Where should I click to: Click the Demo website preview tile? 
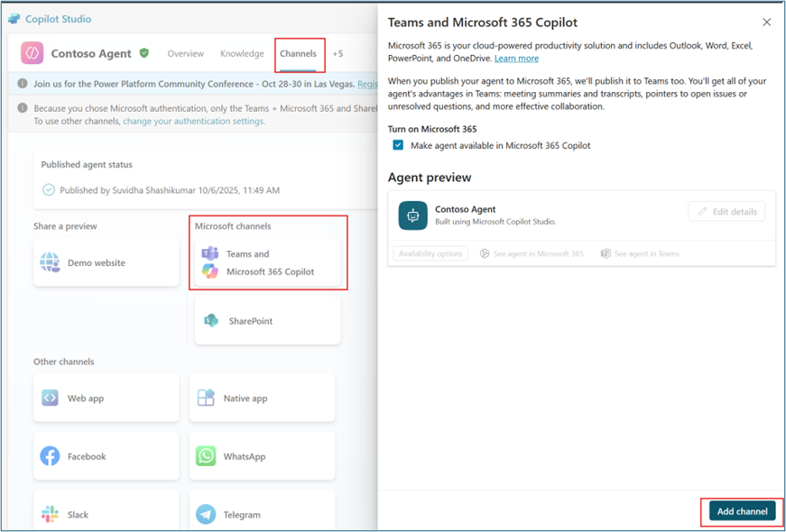[x=106, y=262]
